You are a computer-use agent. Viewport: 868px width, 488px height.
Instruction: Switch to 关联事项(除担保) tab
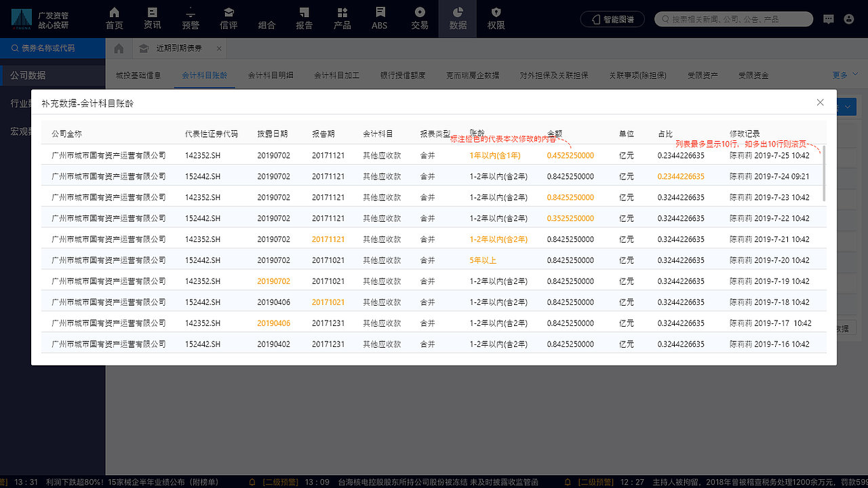tap(638, 75)
